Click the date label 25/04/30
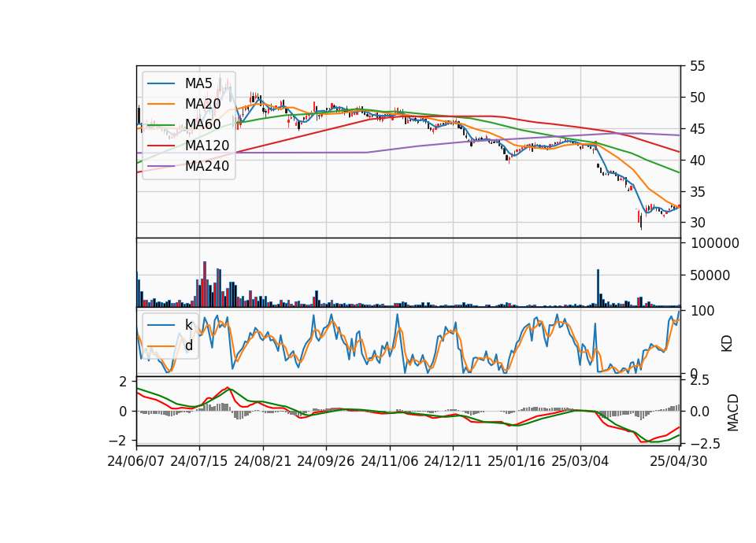756x543 pixels. pos(679,461)
